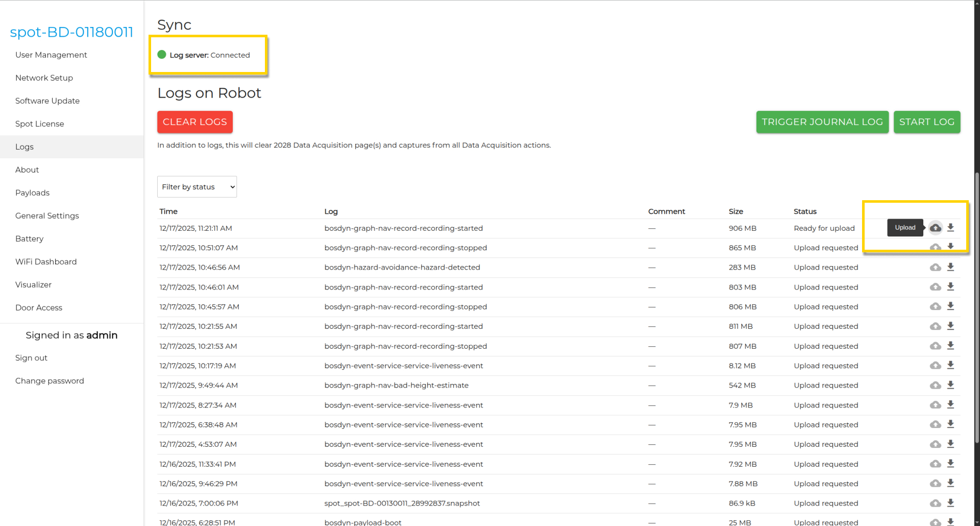
Task: Upload the 10:21:53 AM recording-stopped log
Action: 935,346
